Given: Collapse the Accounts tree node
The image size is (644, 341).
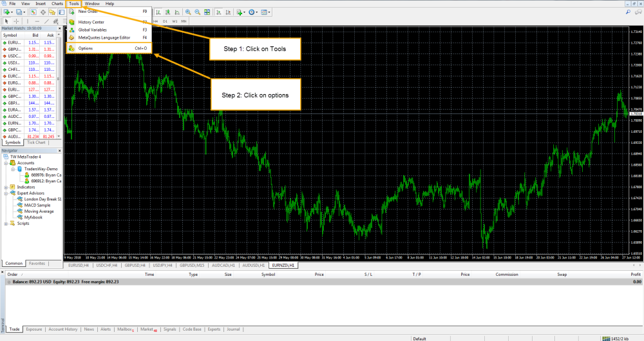Looking at the screenshot, I should (x=6, y=163).
